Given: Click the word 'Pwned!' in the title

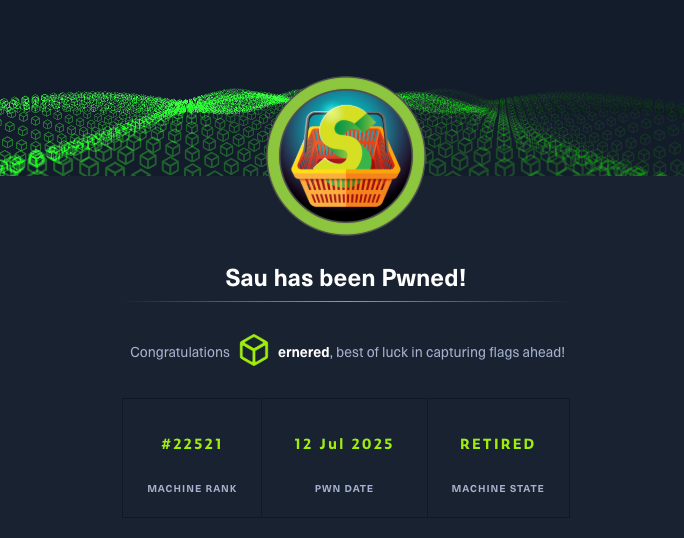Looking at the screenshot, I should click(424, 278).
